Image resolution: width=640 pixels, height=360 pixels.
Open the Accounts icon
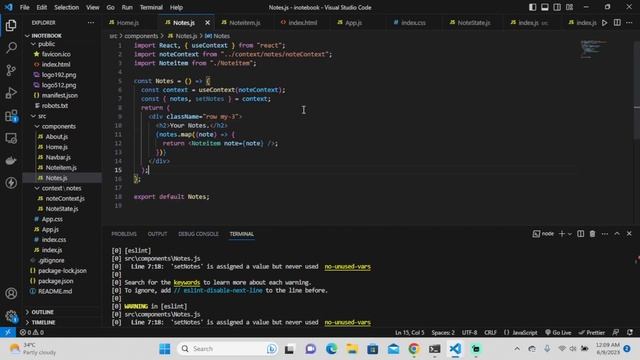(11, 293)
